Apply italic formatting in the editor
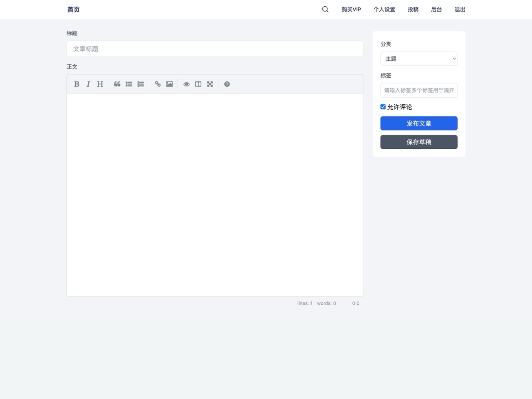This screenshot has width=532, height=399. 88,84
